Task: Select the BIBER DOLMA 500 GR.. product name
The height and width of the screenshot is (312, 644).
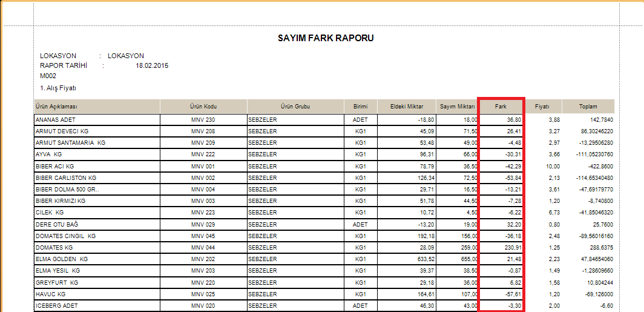Action: pos(67,190)
